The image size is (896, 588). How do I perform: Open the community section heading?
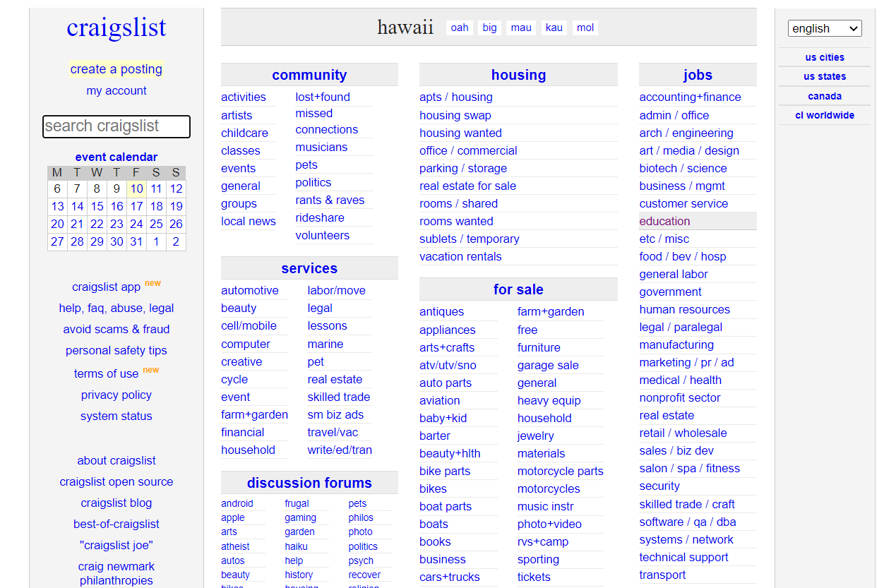[x=309, y=75]
